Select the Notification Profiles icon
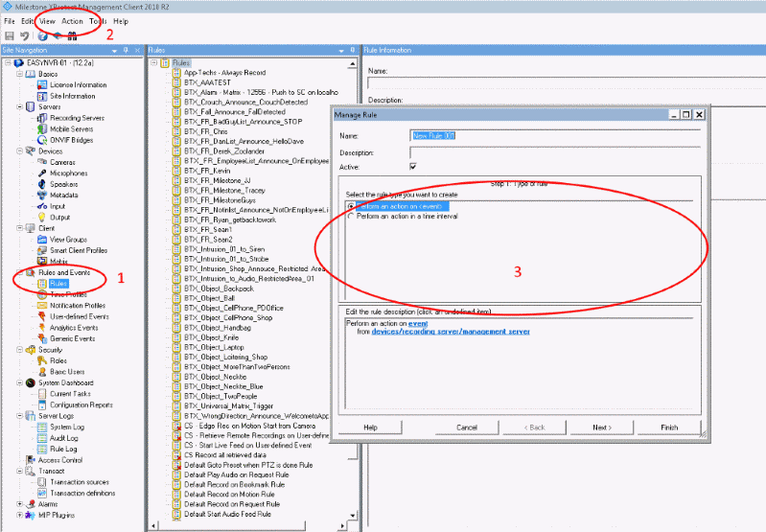 42,306
